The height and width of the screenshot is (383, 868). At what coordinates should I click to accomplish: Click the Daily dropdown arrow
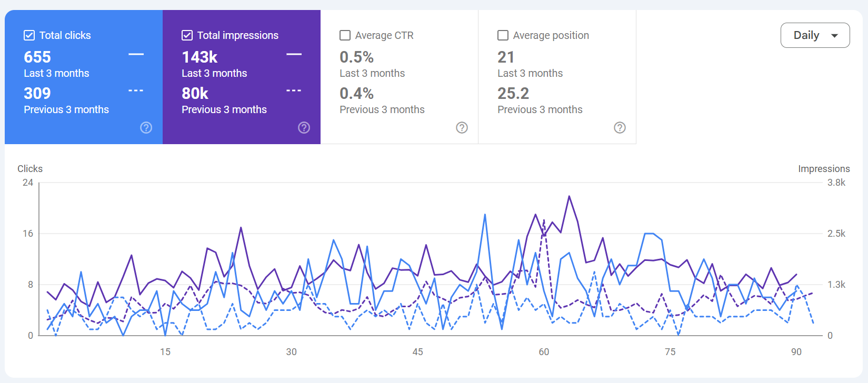coord(834,36)
